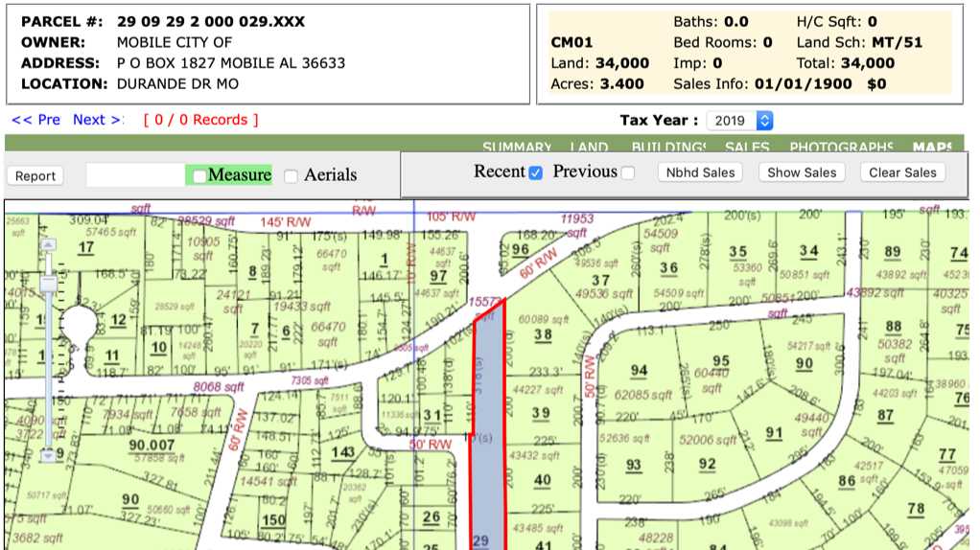
Task: Click the Sales Info date 01/01/1900
Action: 804,83
